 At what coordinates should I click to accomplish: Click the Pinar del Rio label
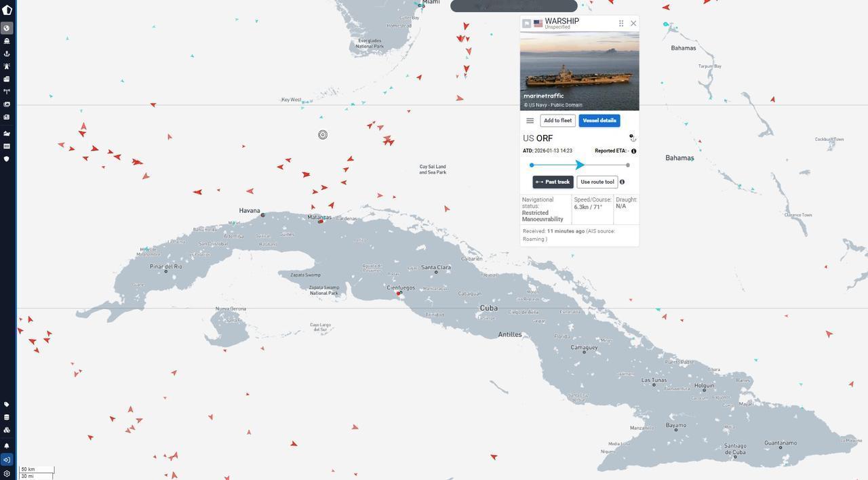click(x=166, y=266)
